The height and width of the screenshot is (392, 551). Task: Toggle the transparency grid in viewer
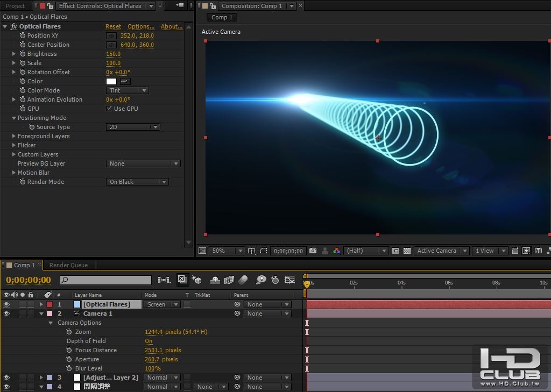pos(407,251)
